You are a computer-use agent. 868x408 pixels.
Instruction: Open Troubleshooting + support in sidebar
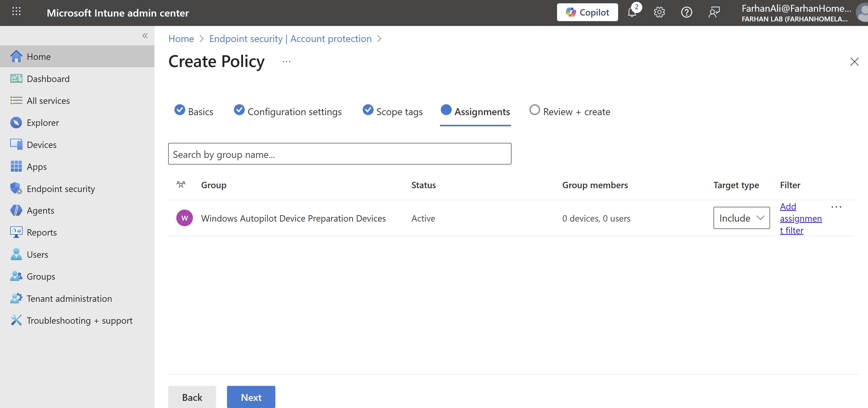point(79,320)
